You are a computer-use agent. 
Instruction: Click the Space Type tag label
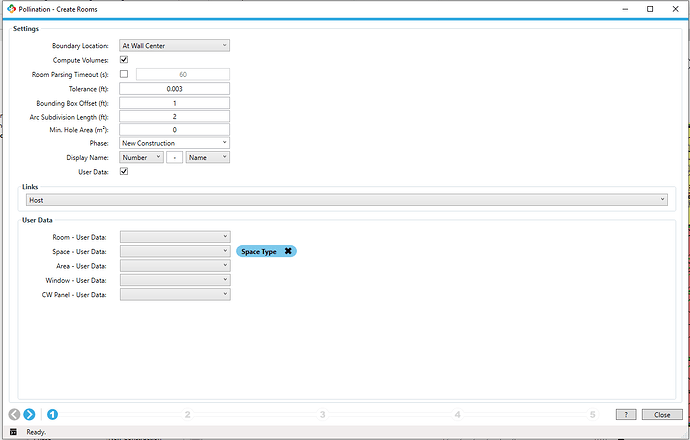[259, 252]
